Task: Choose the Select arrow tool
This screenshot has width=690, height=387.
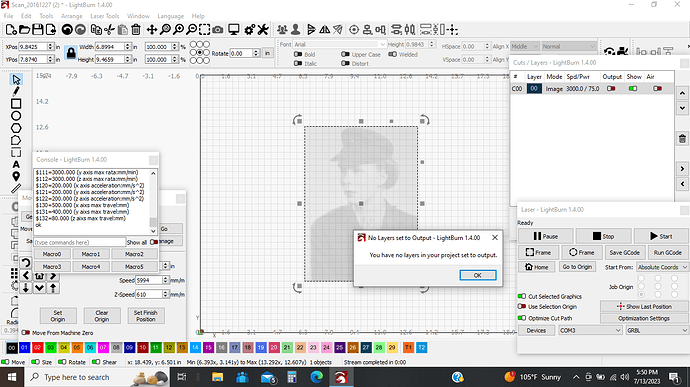Action: 16,80
